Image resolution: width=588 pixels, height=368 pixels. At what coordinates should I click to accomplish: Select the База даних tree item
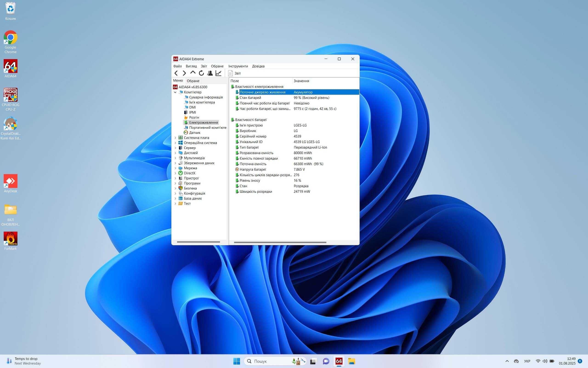[x=190, y=198]
